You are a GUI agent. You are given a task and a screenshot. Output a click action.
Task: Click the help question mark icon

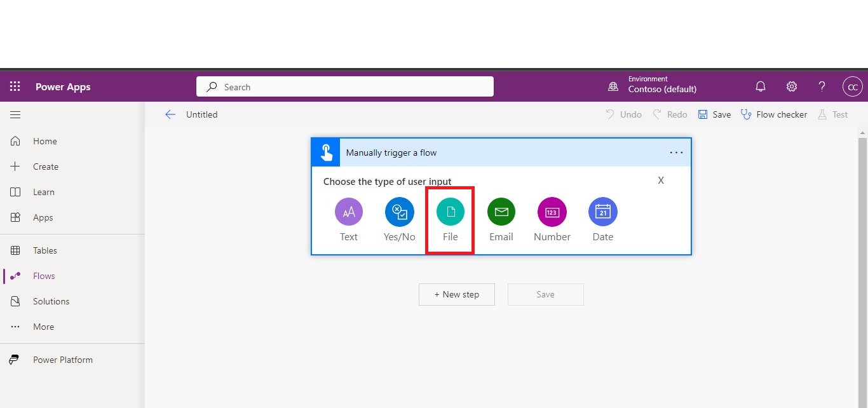click(822, 87)
